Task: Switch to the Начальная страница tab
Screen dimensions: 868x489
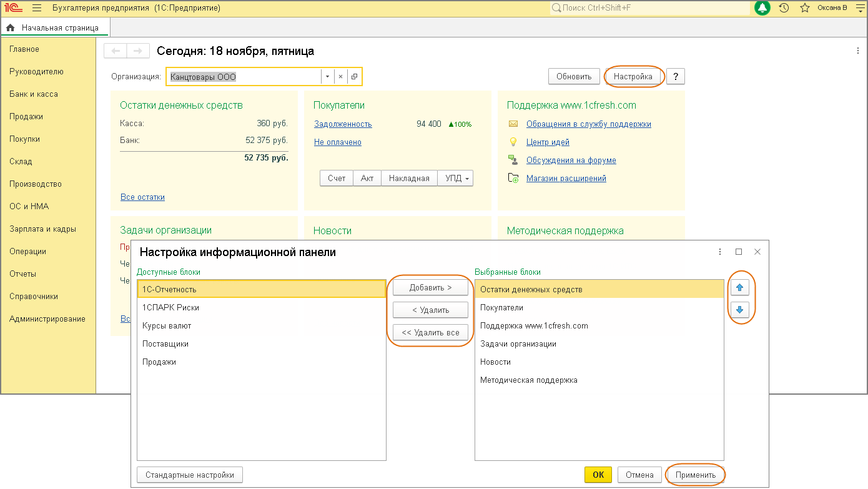Action: [x=55, y=28]
